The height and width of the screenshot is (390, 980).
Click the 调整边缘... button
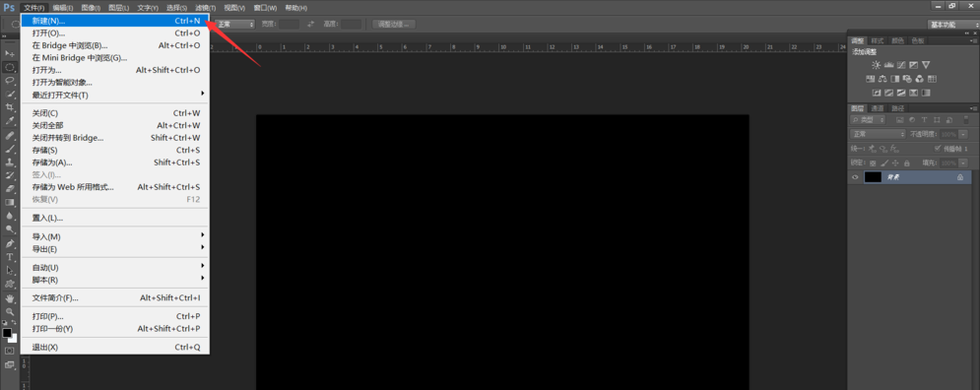coord(394,25)
